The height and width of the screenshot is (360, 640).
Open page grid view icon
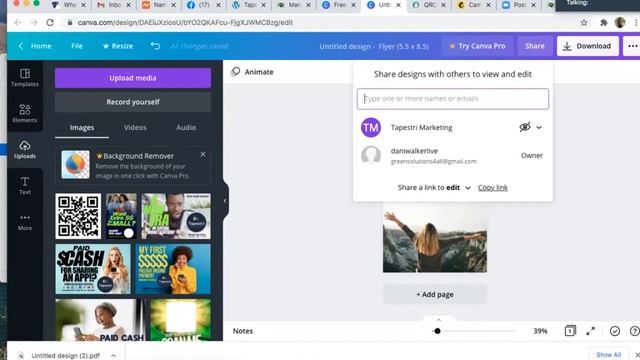tap(570, 331)
